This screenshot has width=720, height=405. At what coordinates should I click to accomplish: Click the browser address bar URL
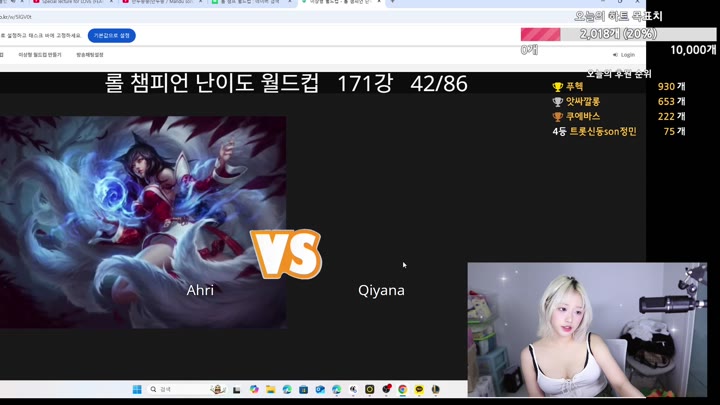click(17, 17)
